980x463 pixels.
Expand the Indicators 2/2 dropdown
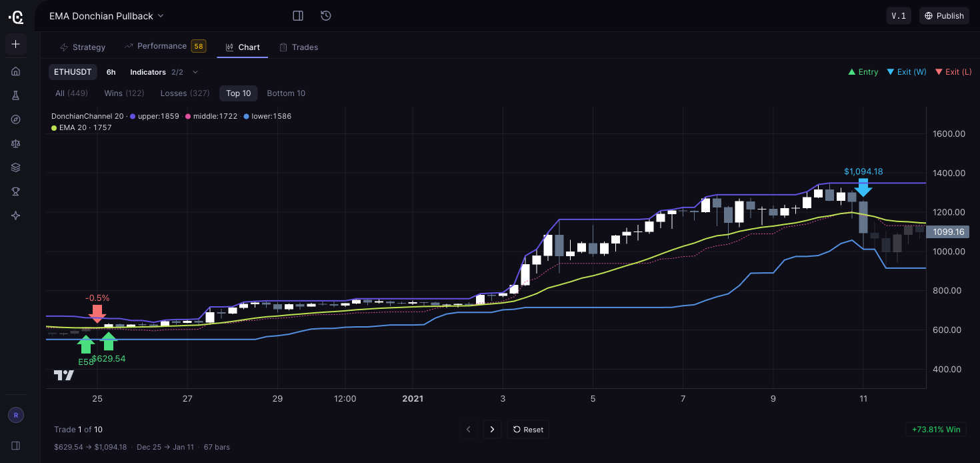(x=164, y=72)
